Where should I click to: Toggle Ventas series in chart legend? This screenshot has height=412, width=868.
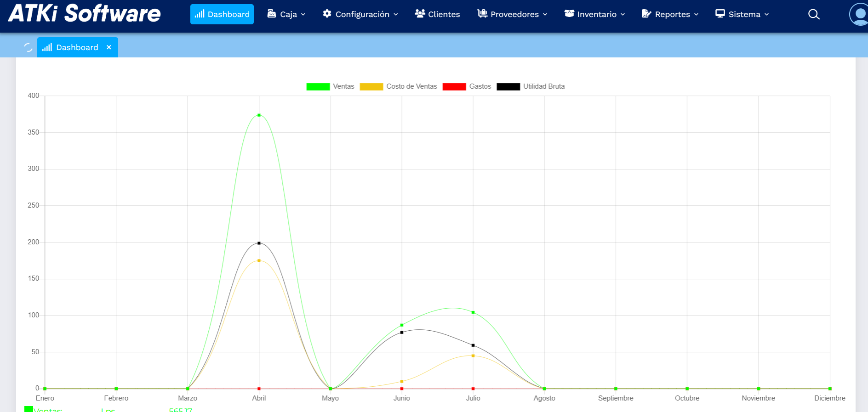point(330,86)
